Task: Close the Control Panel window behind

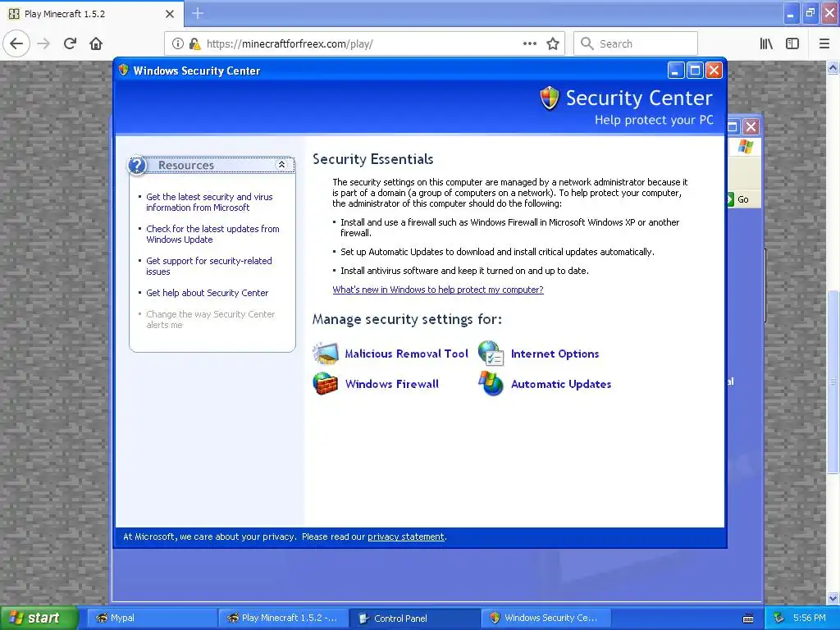Action: pyautogui.click(x=751, y=126)
